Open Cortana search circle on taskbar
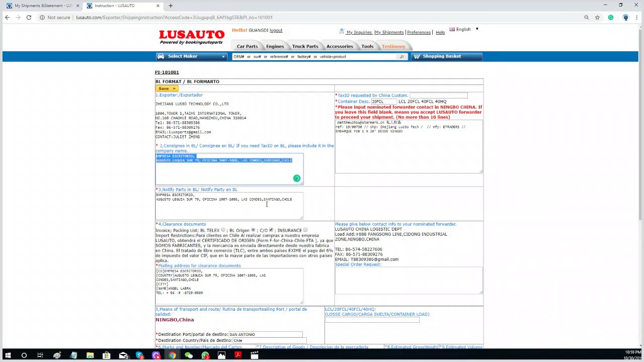The height and width of the screenshot is (362, 644). 24,355
